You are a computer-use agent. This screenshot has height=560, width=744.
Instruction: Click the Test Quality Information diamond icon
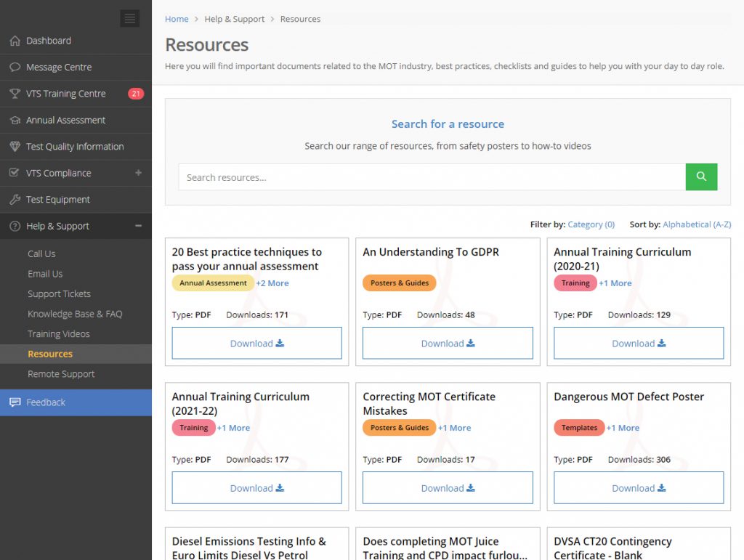pyautogui.click(x=15, y=147)
